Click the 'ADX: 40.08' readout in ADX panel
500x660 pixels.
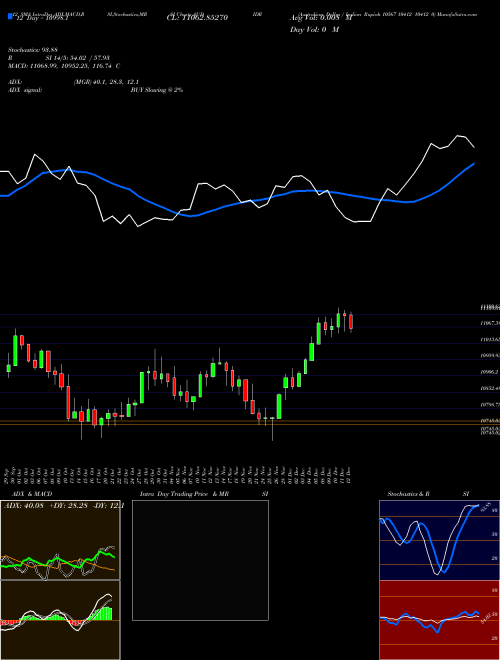(x=25, y=506)
